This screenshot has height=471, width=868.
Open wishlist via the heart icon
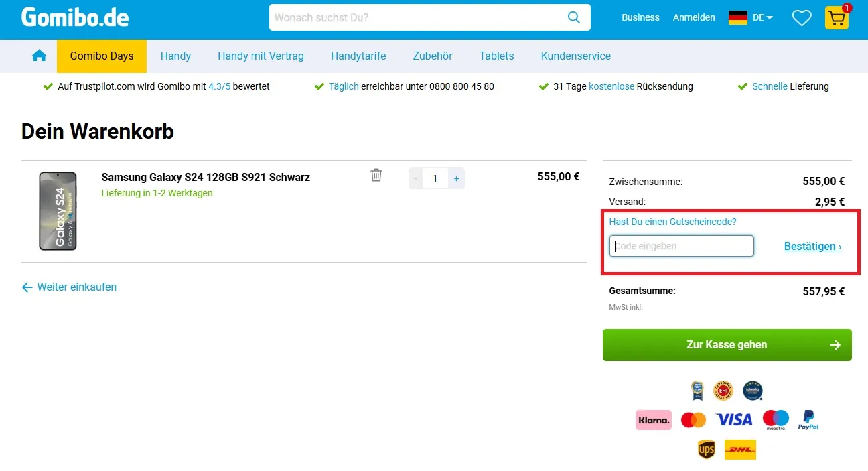point(801,18)
